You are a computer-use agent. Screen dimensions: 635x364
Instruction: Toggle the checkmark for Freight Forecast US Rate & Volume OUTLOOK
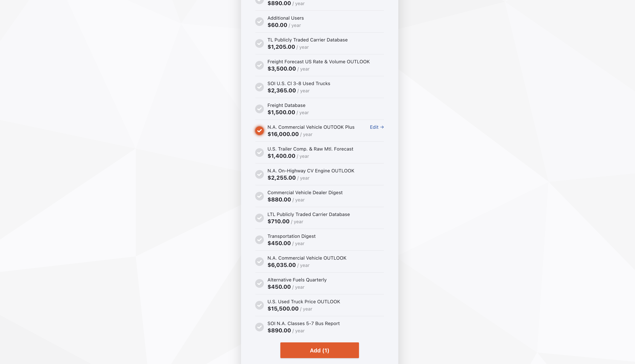click(259, 65)
